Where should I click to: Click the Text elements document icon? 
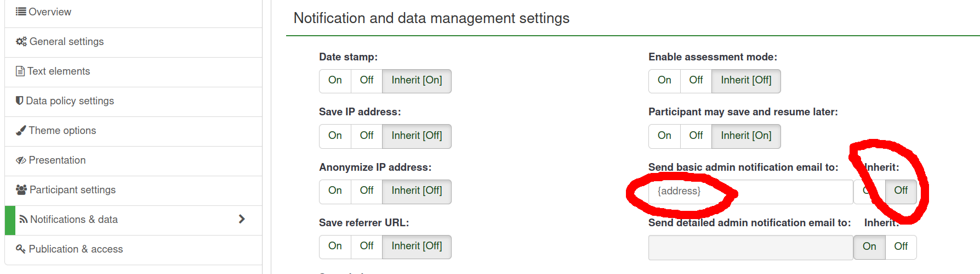pos(20,71)
